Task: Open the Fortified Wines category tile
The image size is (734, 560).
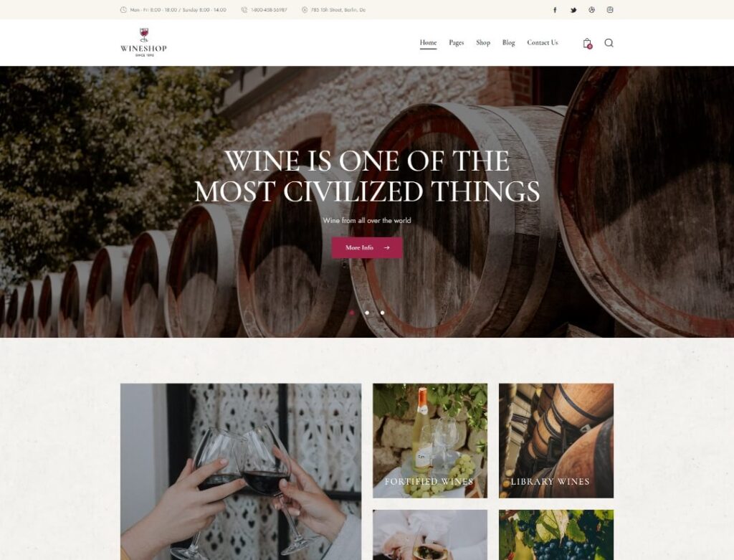Action: (x=430, y=440)
